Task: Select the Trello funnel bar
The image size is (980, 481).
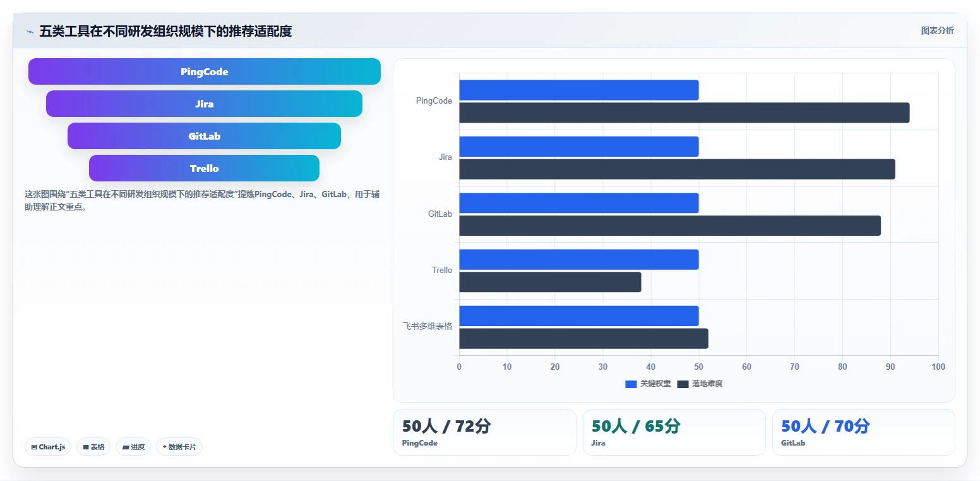Action: (x=204, y=168)
